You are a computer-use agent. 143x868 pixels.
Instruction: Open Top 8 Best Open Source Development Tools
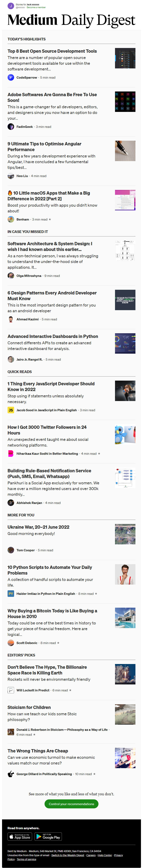52,51
